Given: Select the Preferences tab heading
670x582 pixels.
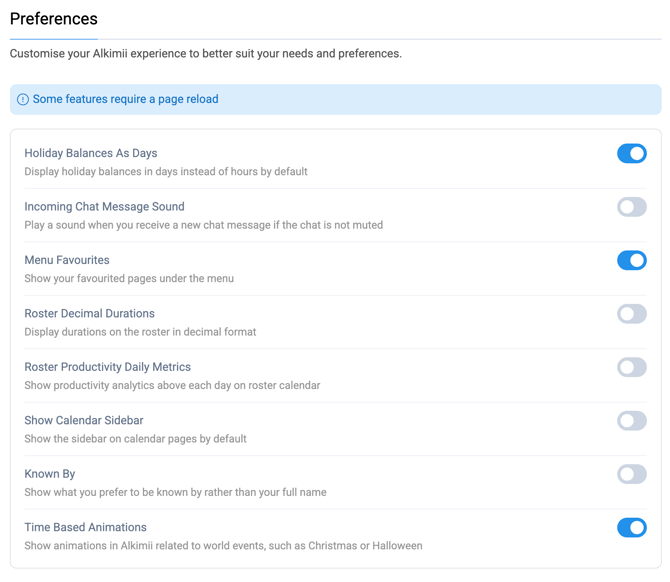Looking at the screenshot, I should (x=54, y=19).
